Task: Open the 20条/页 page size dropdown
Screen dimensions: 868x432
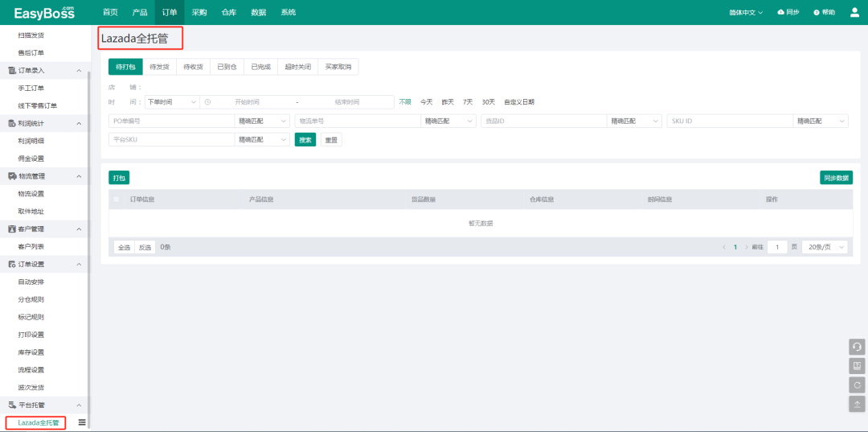Action: click(x=825, y=247)
